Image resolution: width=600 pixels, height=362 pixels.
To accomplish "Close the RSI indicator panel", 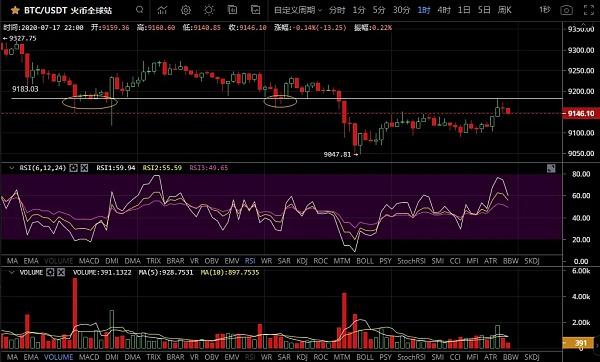I will (85, 168).
